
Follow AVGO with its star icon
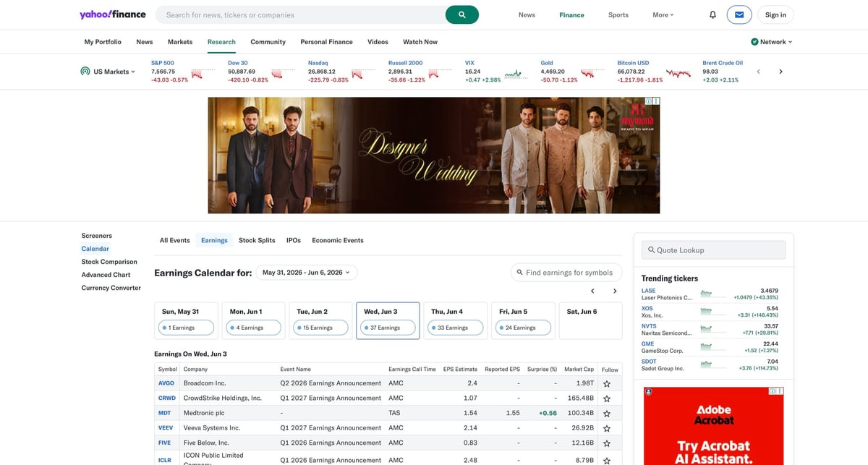pyautogui.click(x=607, y=383)
